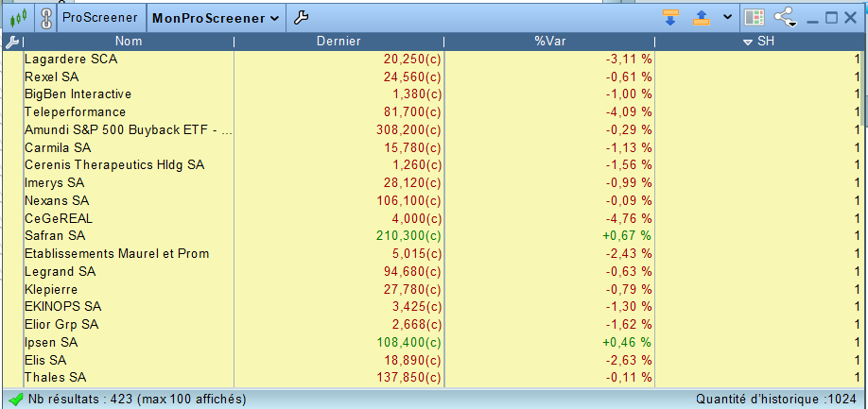Select the Carmila SA row
This screenshot has height=409, width=868.
click(432, 147)
